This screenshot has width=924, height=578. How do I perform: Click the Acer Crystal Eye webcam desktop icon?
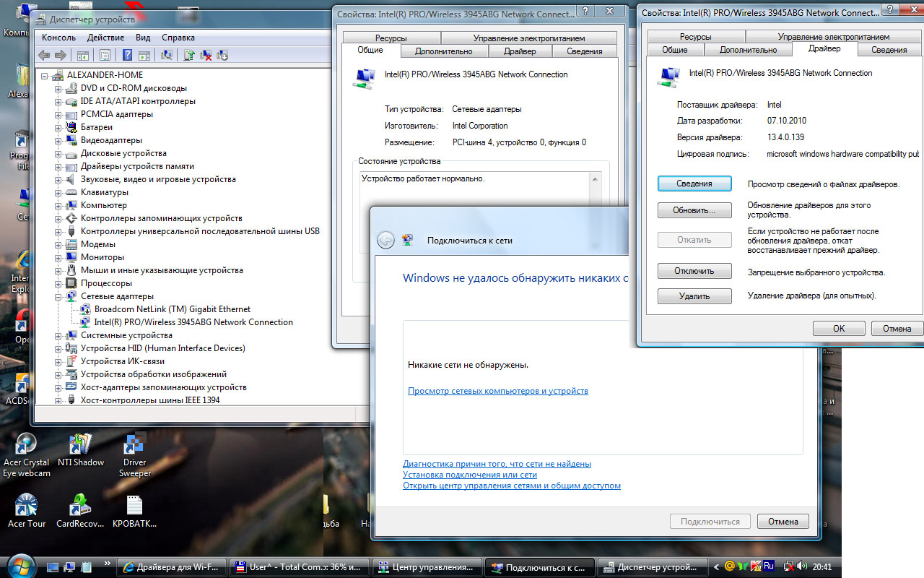[27, 455]
